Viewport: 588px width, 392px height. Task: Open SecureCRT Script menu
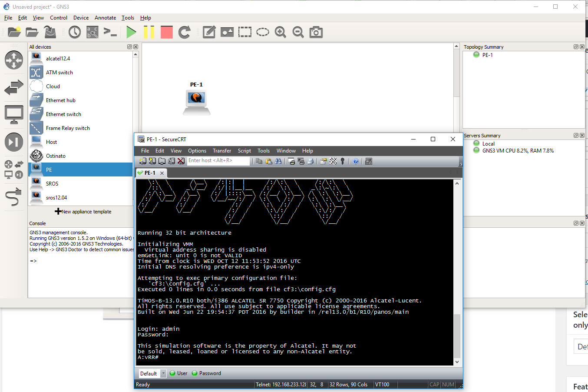click(x=244, y=151)
